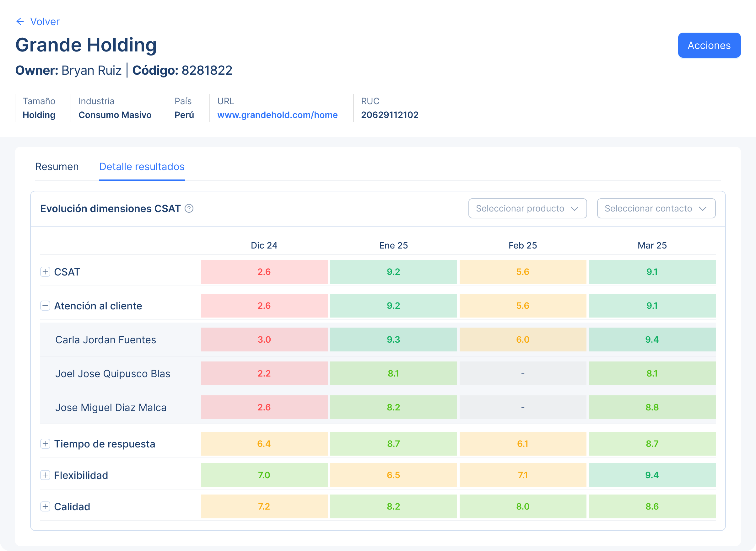Image resolution: width=756 pixels, height=551 pixels.
Task: Switch to the Resumen tab
Action: (57, 166)
